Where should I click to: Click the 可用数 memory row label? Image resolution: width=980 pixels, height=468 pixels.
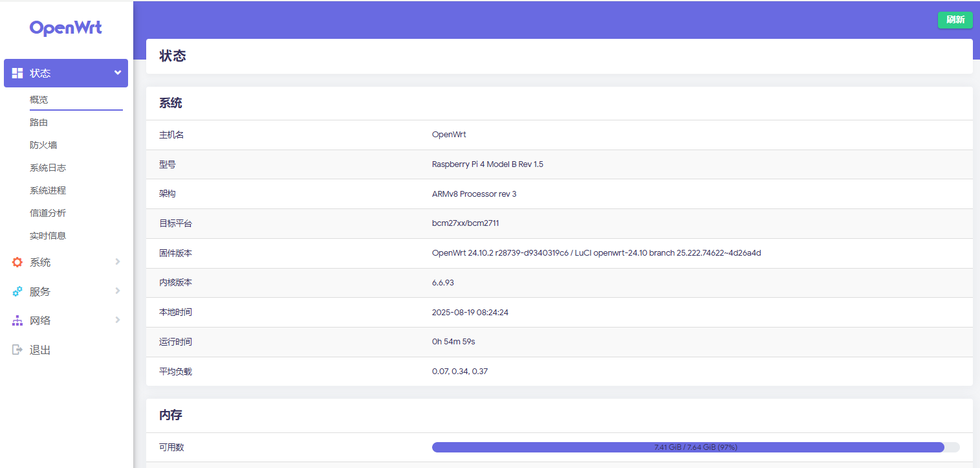[x=171, y=447]
